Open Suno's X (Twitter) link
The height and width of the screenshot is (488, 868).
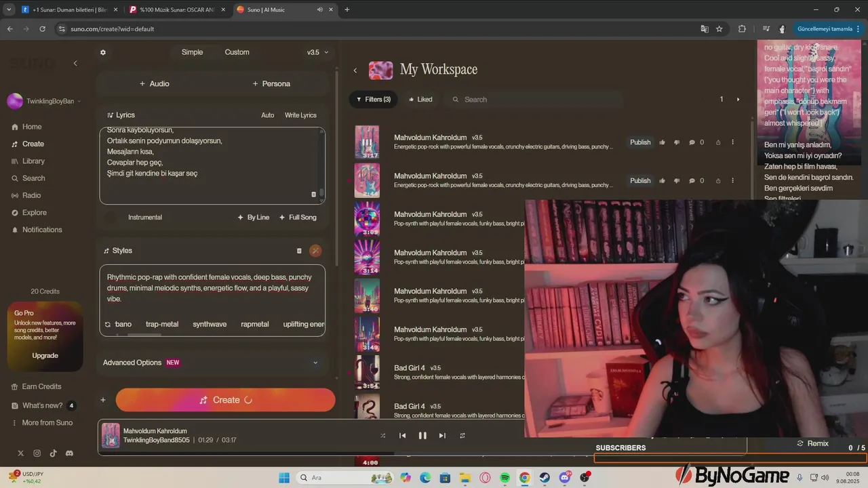[20, 453]
